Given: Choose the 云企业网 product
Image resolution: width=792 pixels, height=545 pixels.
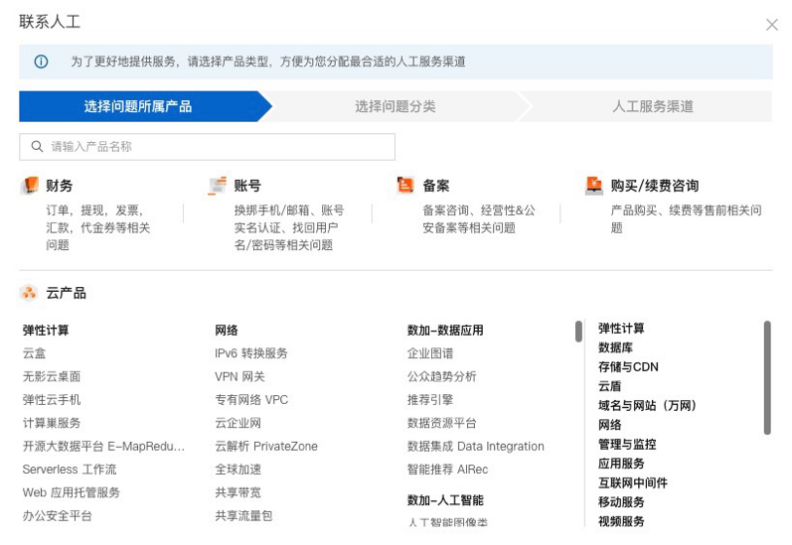Looking at the screenshot, I should point(238,423).
